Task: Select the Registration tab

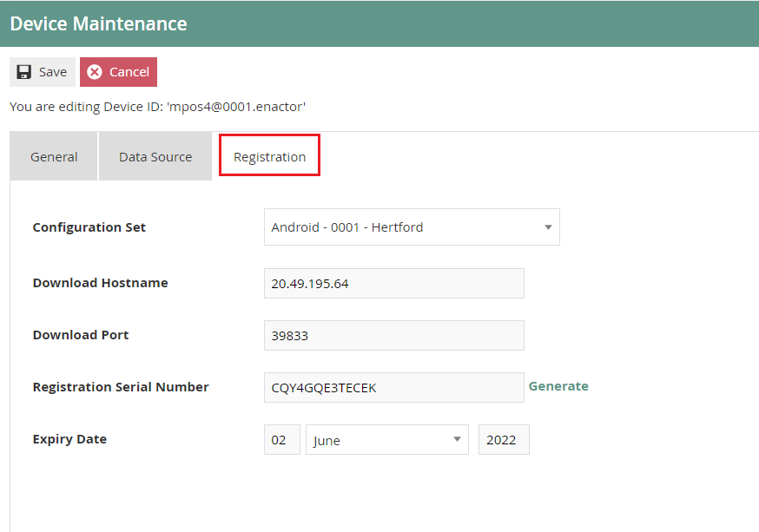Action: (269, 156)
